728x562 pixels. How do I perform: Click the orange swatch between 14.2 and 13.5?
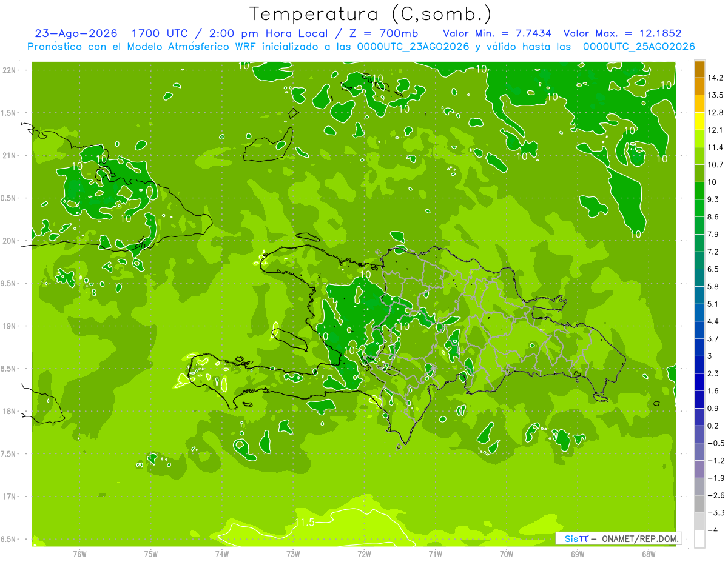pos(699,87)
